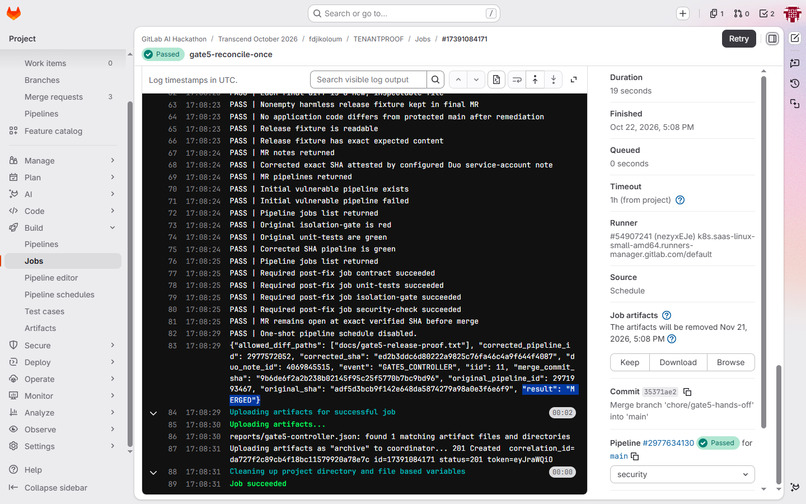Download the job artifacts
806x504 pixels.
[x=678, y=362]
